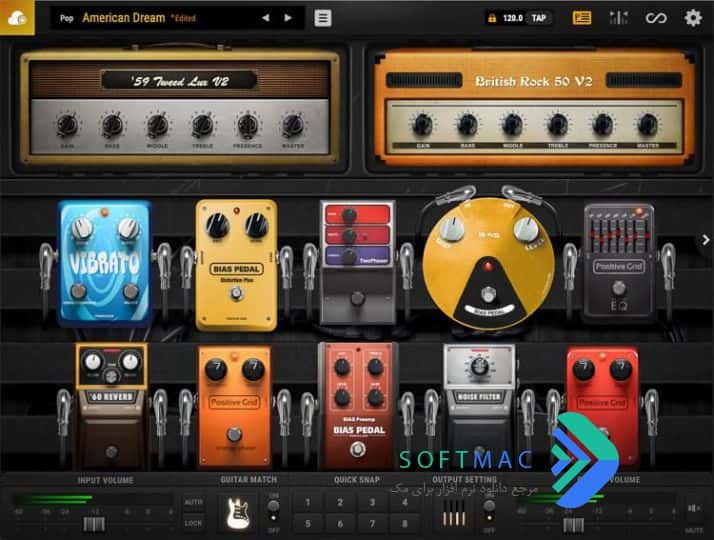Open the settings gear icon
714x540 pixels.
[693, 18]
